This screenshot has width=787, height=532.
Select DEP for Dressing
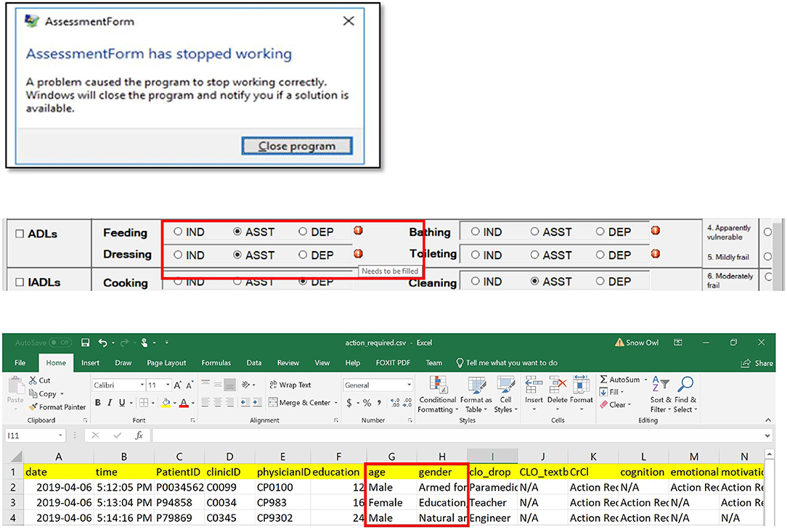[303, 255]
